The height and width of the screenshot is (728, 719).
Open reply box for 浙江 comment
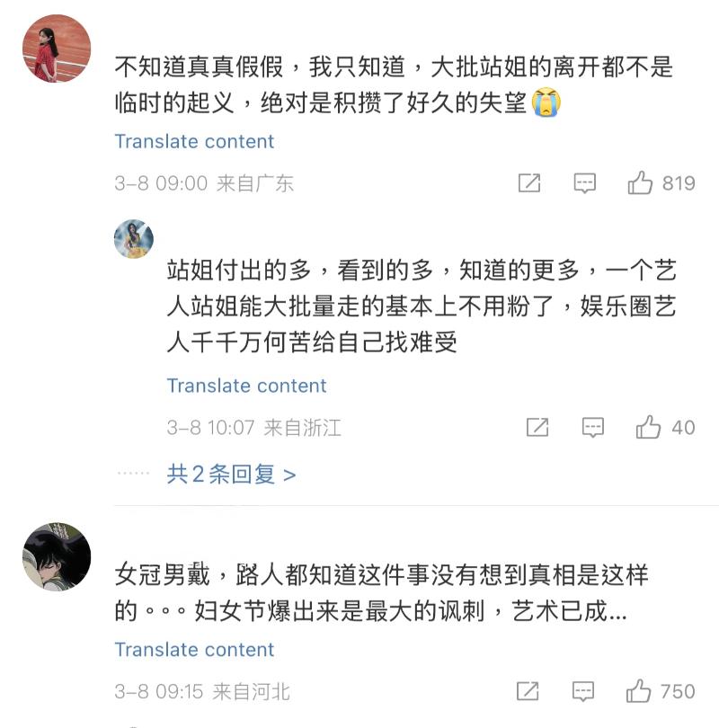click(x=592, y=428)
